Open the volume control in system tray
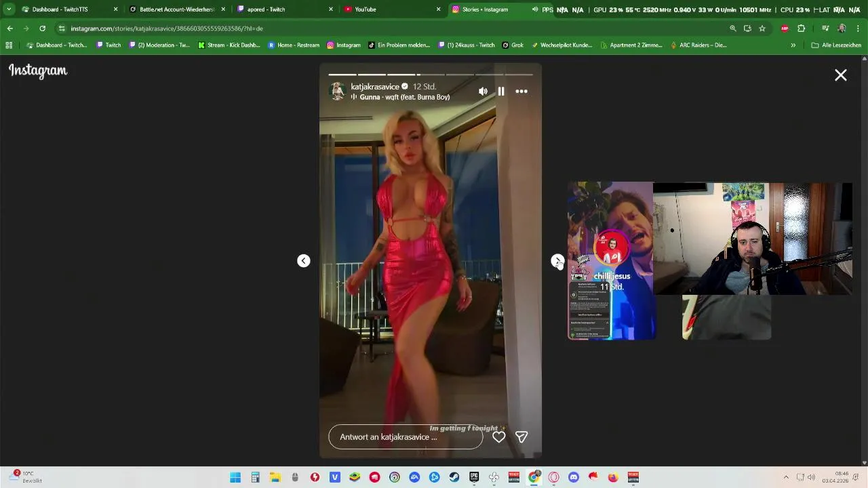Viewport: 868px width, 488px height. click(x=811, y=478)
